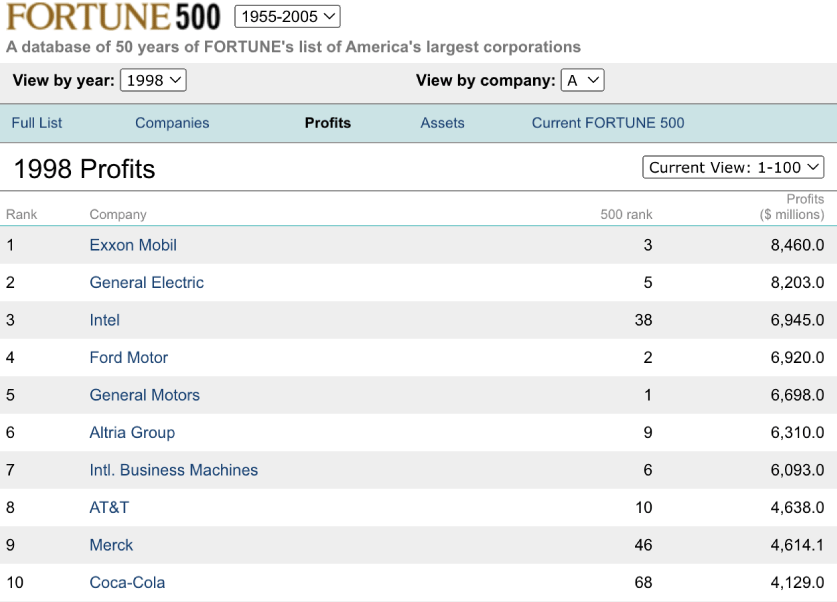
Task: Select the AT&T company link
Action: pos(109,508)
